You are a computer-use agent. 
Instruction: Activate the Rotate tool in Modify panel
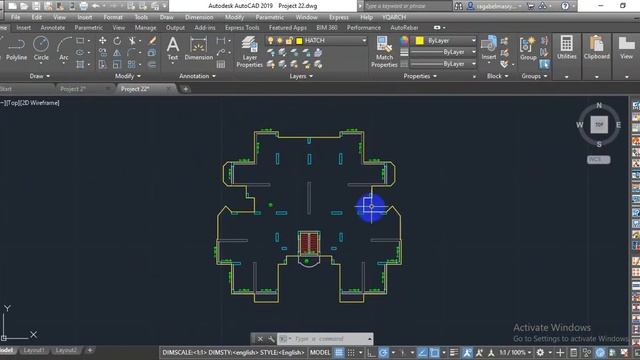117,40
